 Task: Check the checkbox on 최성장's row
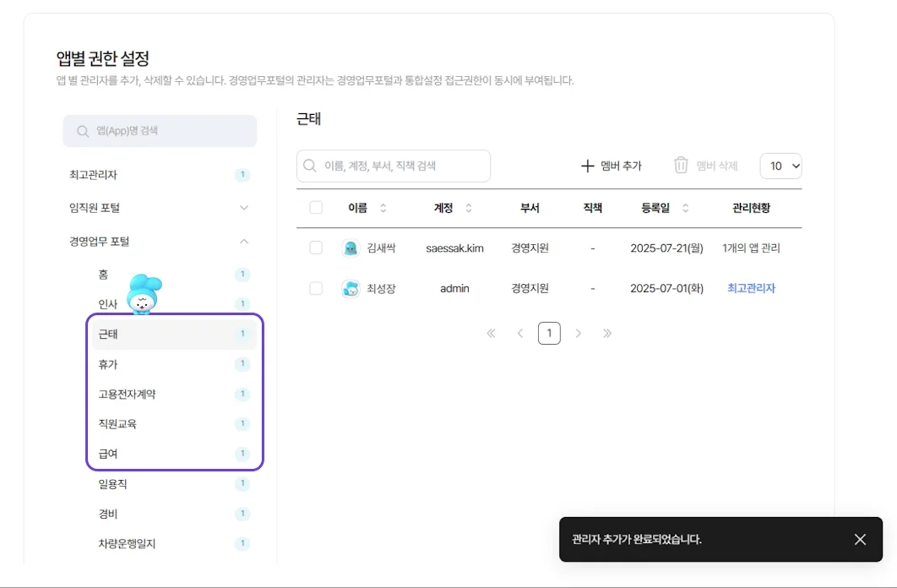point(316,287)
